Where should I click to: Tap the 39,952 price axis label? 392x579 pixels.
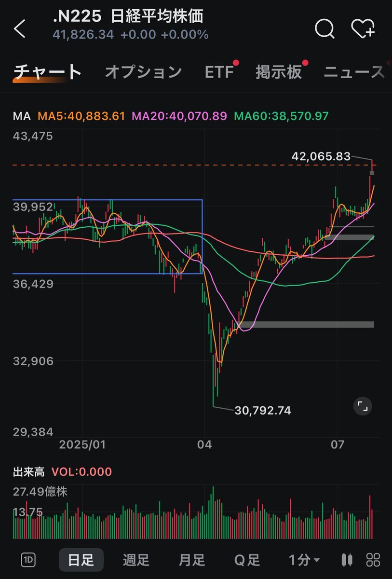point(33,207)
